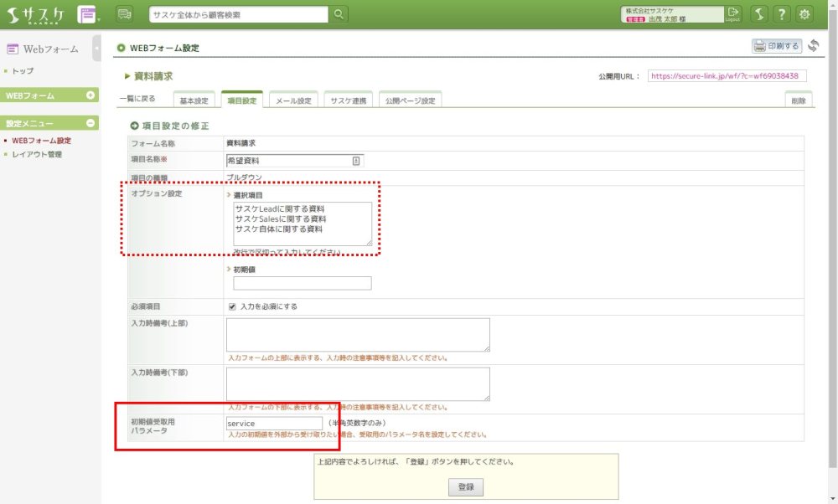Click the Saaske S icon beside help
Image resolution: width=838 pixels, height=504 pixels.
[x=758, y=14]
